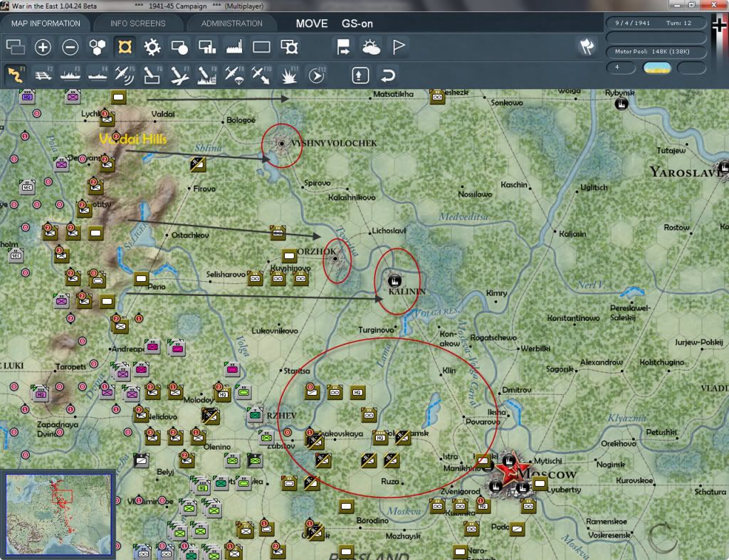Close the War in the East window
The width and height of the screenshot is (729, 560).
[714, 5]
